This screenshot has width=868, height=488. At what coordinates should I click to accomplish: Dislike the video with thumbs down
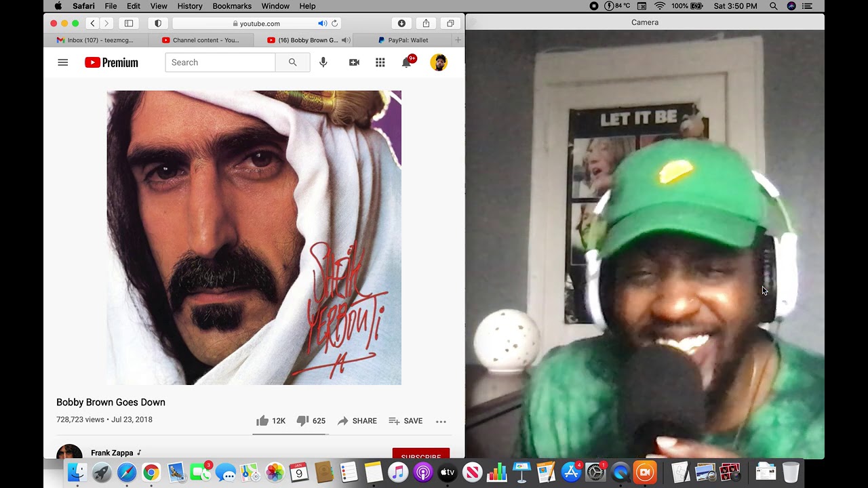(311, 421)
